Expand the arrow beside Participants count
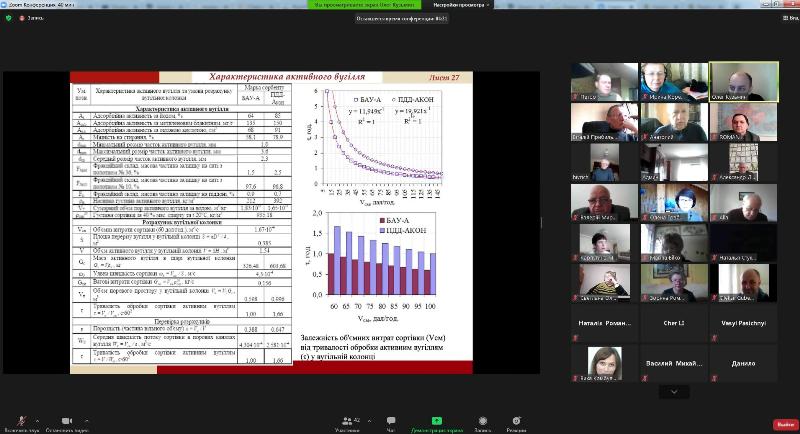Image resolution: width=800 pixels, height=434 pixels. [369, 421]
